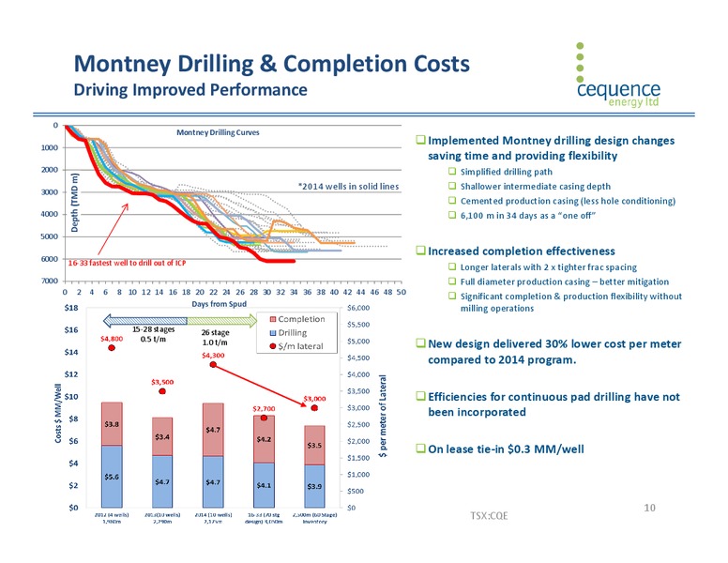Click 'New design delivered 30% lower cost' text
The width and height of the screenshot is (728, 563).
pos(554,352)
